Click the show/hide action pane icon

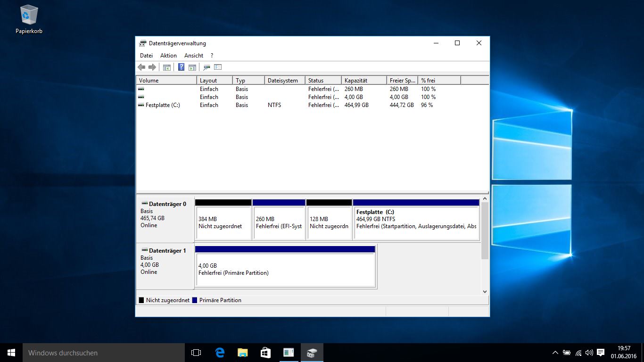192,67
